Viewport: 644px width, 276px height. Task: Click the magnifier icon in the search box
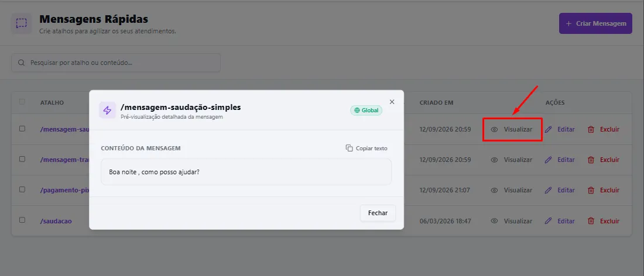point(21,63)
